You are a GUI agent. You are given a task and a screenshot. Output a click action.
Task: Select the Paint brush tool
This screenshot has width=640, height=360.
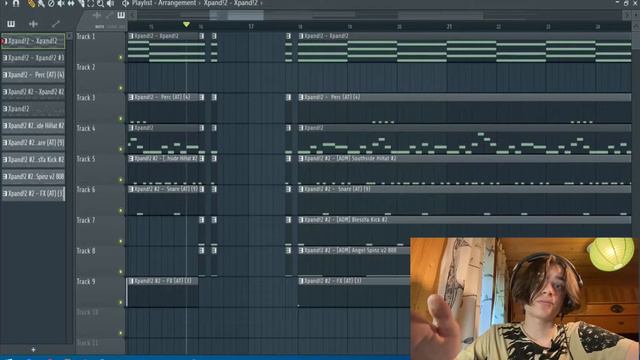41,4
